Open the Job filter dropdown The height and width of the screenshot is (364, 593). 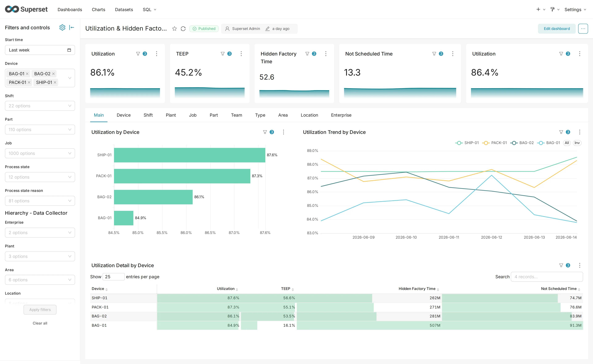click(40, 153)
